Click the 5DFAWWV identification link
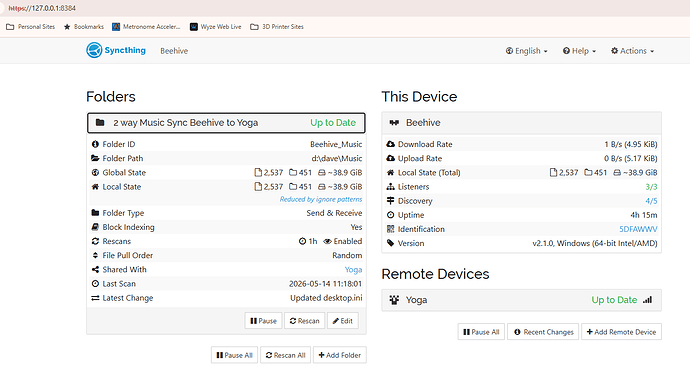 click(639, 229)
